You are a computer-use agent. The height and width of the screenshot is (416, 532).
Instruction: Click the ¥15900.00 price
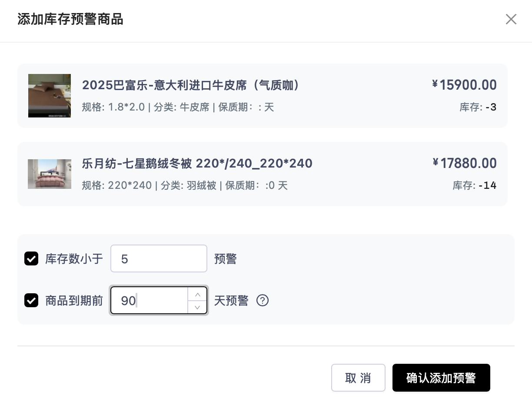(464, 85)
